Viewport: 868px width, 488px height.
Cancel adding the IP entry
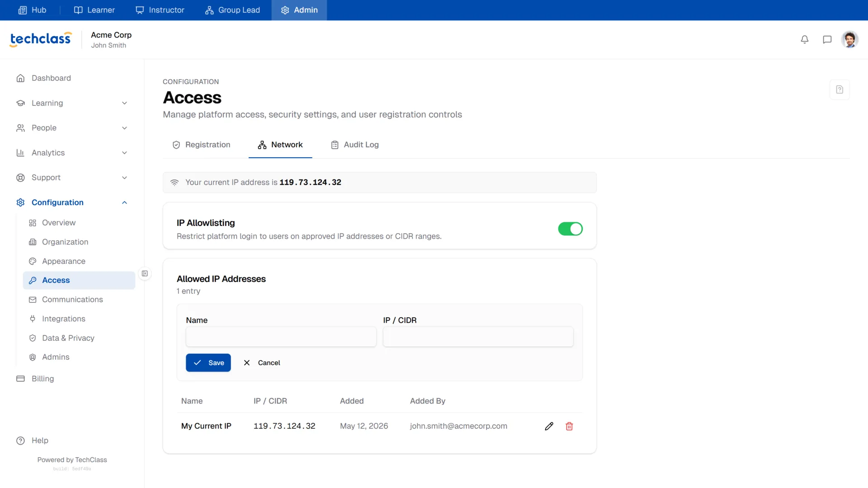point(262,363)
